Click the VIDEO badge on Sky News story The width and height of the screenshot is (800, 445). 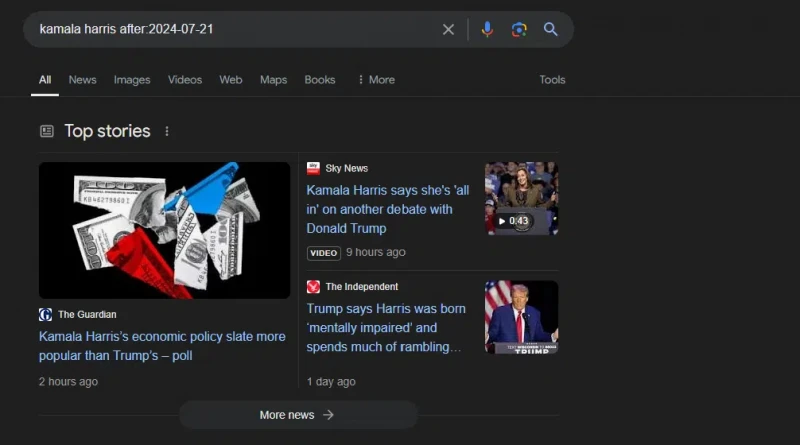pyautogui.click(x=323, y=253)
